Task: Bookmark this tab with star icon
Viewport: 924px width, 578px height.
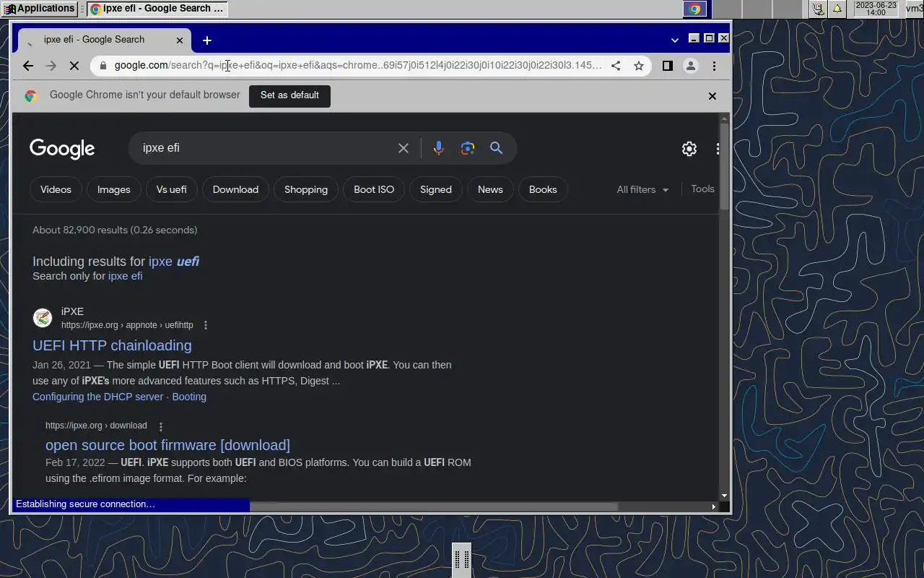Action: pyautogui.click(x=639, y=66)
